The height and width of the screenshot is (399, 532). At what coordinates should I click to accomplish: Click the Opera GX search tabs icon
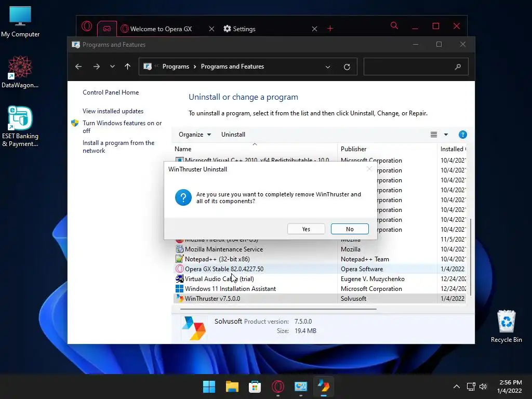pyautogui.click(x=394, y=26)
